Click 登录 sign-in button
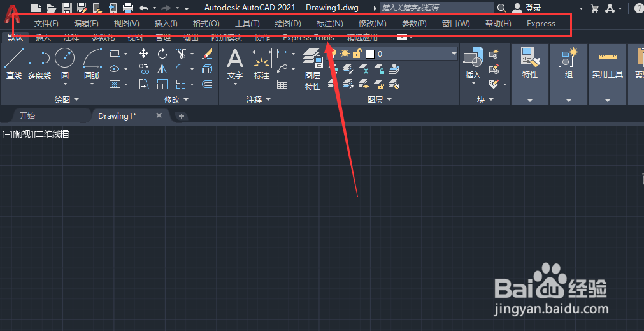The width and height of the screenshot is (644, 331). coord(527,8)
